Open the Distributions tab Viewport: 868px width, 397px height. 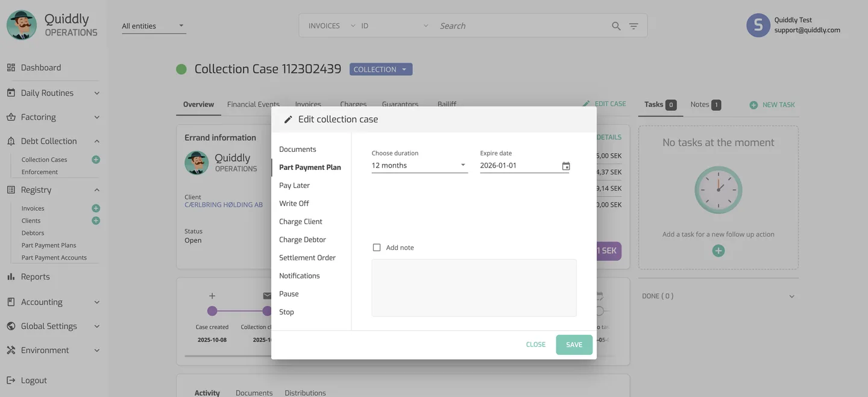(305, 393)
